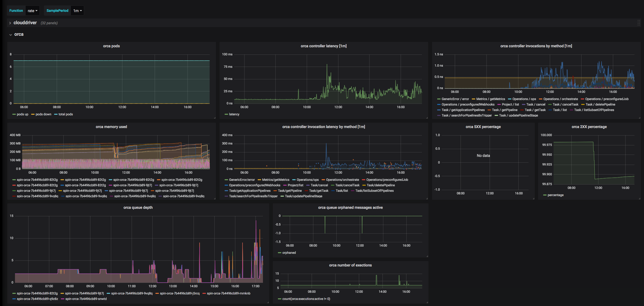Toggle spin-orca-7b4496cb89-9vq8q in queue depth legend
Viewport: 644px width, 306px height.
coord(132,293)
